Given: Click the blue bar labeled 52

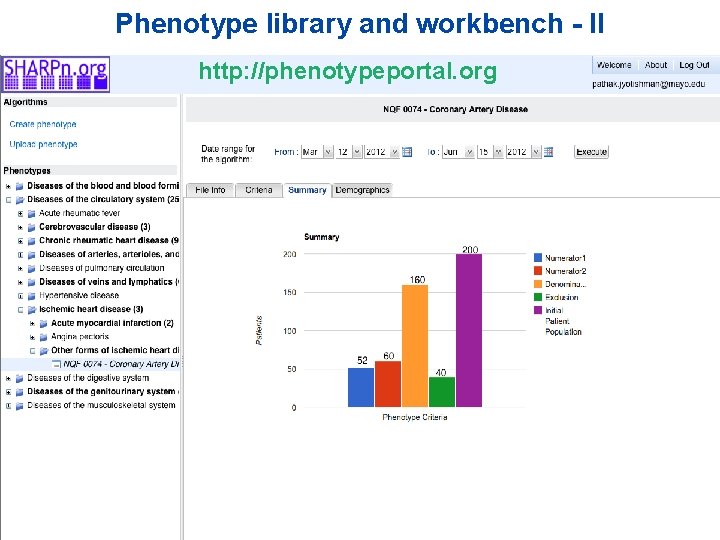Looking at the screenshot, I should pos(361,388).
